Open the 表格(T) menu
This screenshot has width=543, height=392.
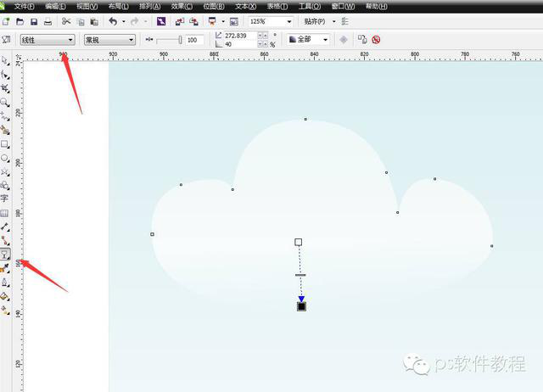pyautogui.click(x=277, y=6)
